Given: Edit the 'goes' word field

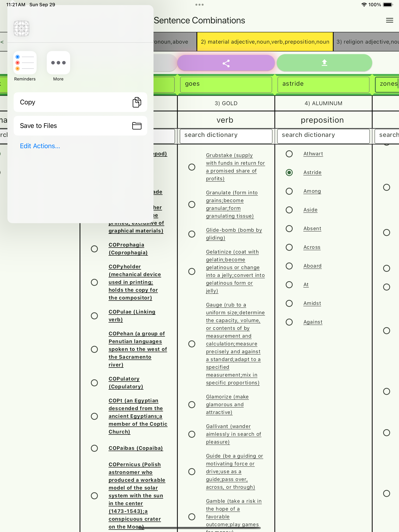Looking at the screenshot, I should 226,85.
